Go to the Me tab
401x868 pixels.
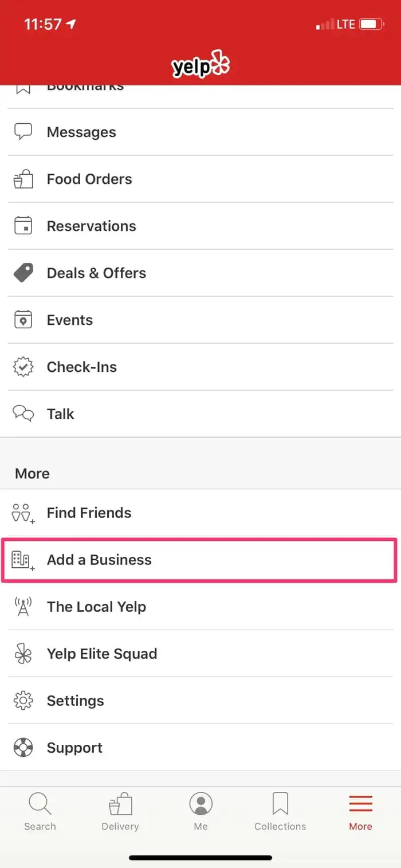pos(200,811)
